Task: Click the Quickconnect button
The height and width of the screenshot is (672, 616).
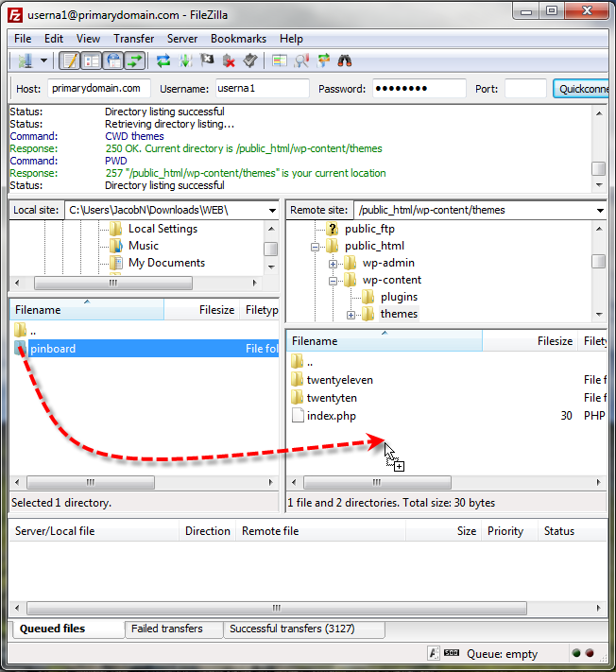Action: [583, 89]
